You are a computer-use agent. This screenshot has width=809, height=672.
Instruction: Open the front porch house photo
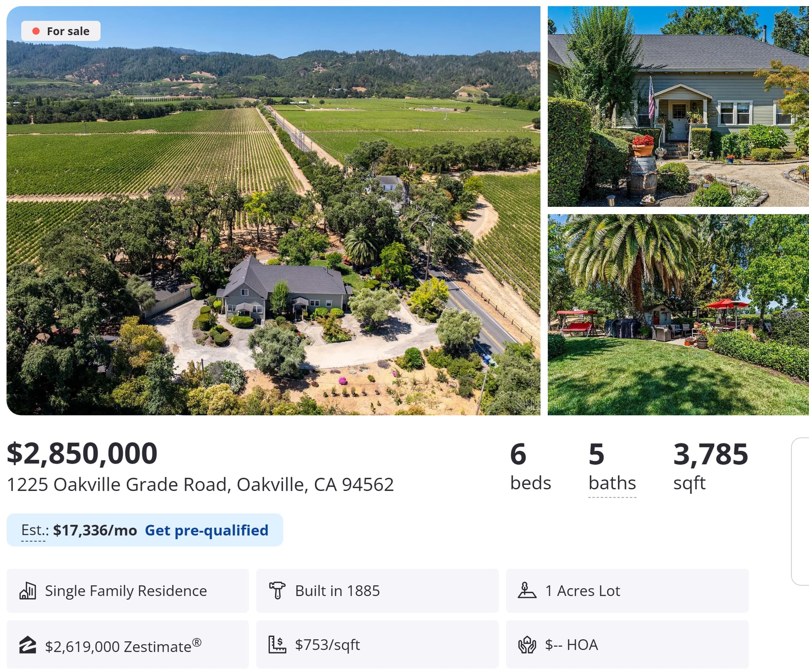click(678, 106)
